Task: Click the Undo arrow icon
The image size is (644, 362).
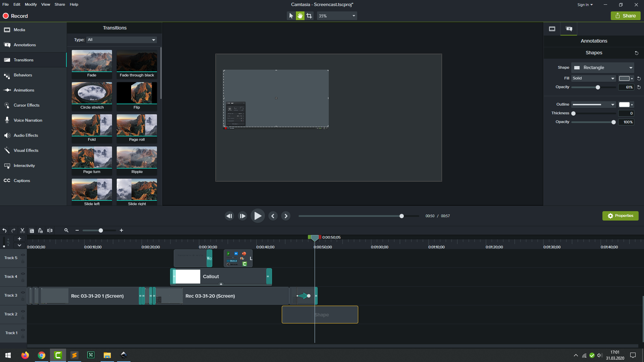Action: (4, 231)
